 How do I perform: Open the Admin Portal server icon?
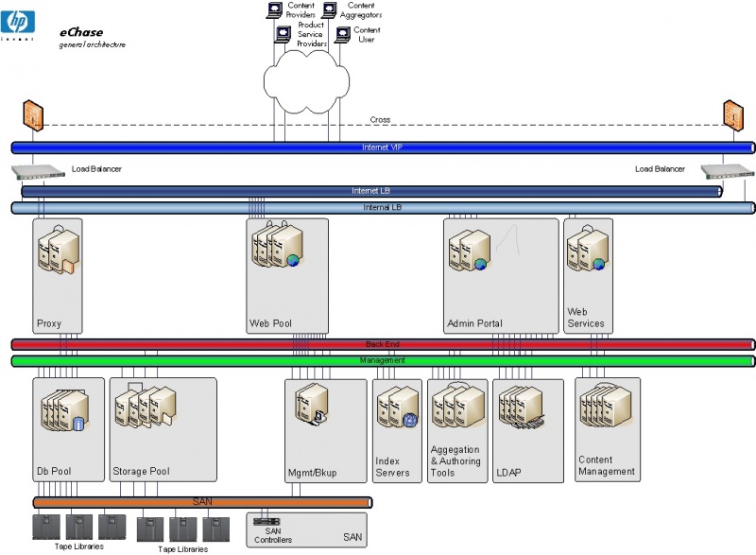468,251
